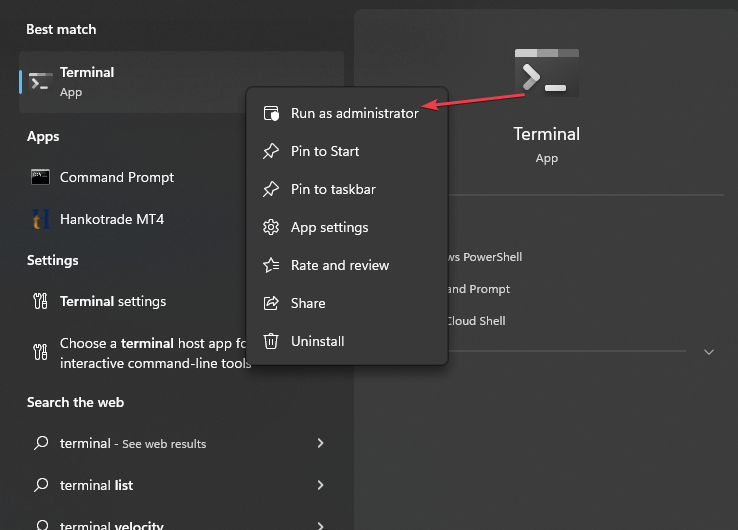Click the large Terminal icon in preview pane
Viewport: 738px width, 530px height.
(547, 73)
